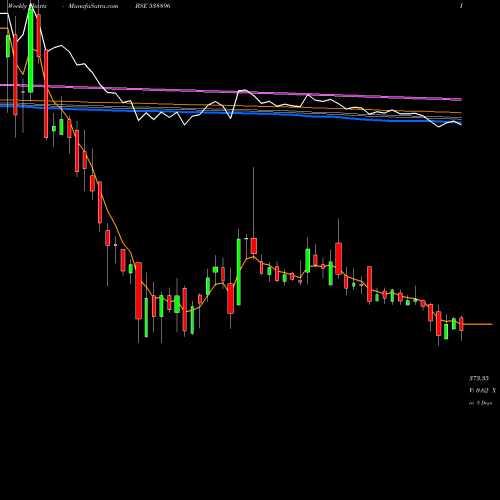Click the orange price level line at right end

coord(477,324)
